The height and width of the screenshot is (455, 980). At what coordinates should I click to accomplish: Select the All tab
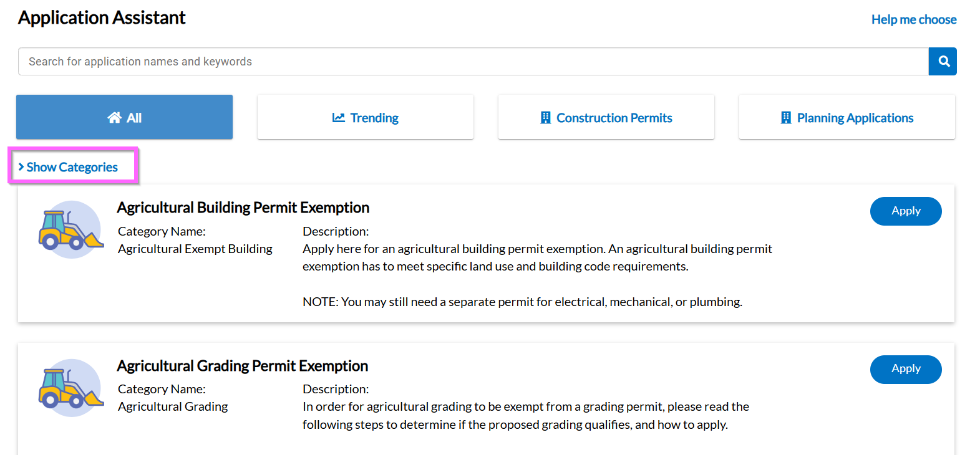coord(124,117)
